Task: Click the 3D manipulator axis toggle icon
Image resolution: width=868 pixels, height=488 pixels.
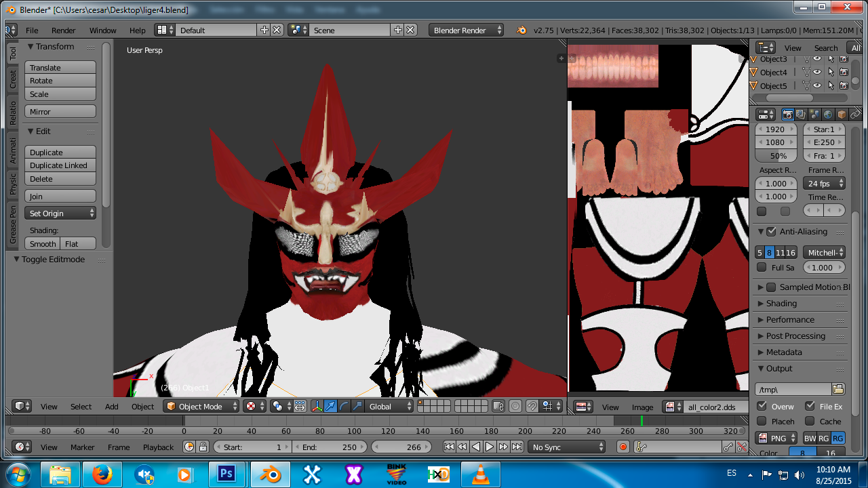Action: (x=317, y=406)
